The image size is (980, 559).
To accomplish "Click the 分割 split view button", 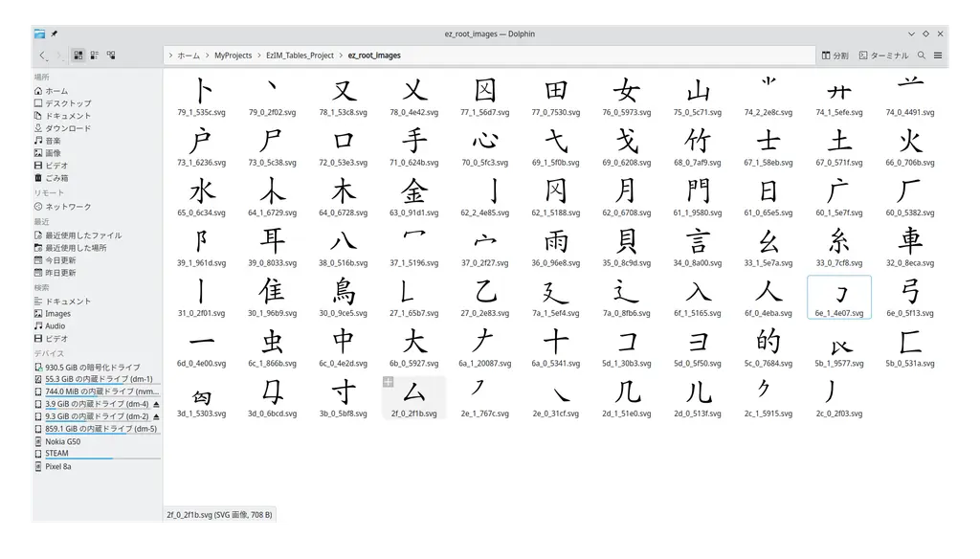I will pos(835,56).
